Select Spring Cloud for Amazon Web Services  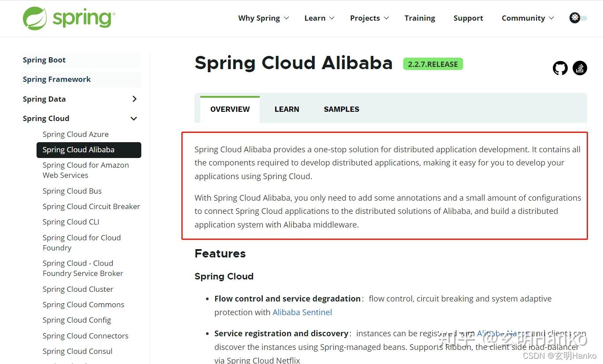click(86, 170)
